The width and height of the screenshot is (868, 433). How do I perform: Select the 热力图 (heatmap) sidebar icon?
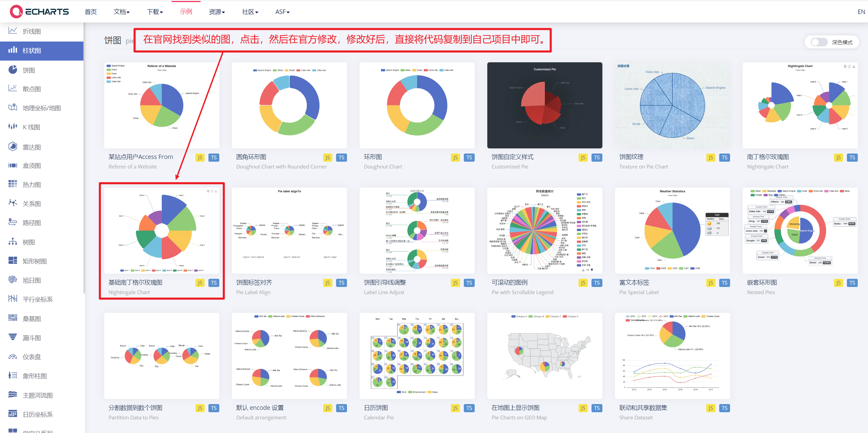[13, 184]
